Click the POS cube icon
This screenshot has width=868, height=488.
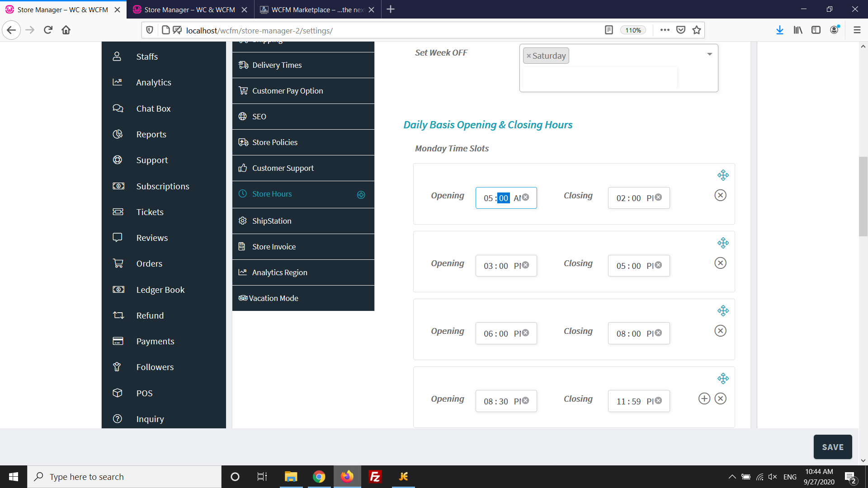coord(118,393)
